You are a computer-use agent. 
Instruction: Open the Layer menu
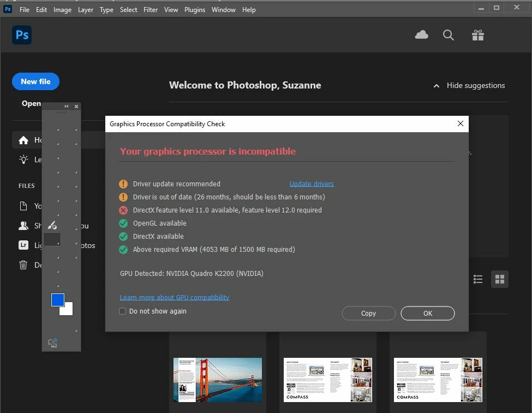click(x=86, y=10)
